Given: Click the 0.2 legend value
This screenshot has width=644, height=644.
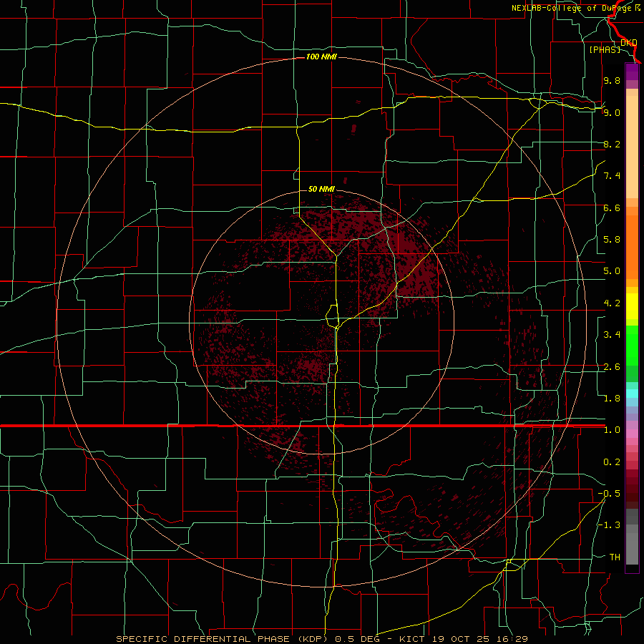Looking at the screenshot, I should click(612, 462).
